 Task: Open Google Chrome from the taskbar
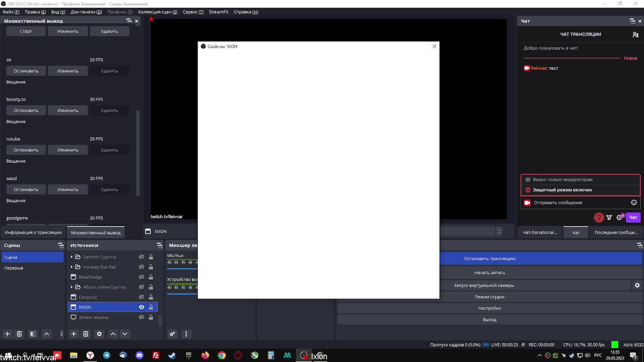[222, 355]
